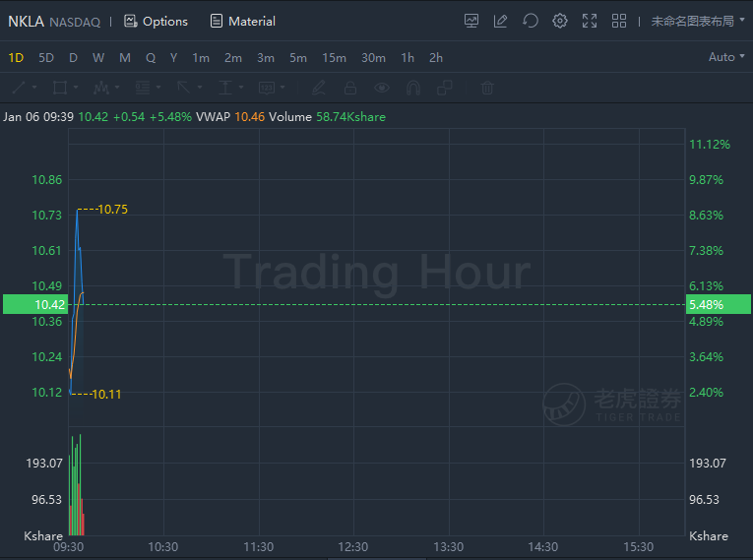The height and width of the screenshot is (560, 753).
Task: Select the rectangle shape drawing tool
Action: pyautogui.click(x=60, y=88)
